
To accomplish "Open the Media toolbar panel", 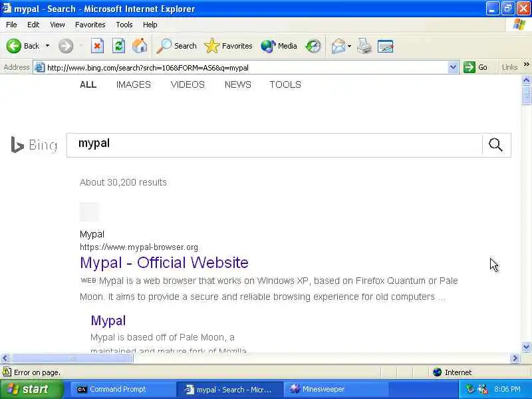I will pos(279,46).
